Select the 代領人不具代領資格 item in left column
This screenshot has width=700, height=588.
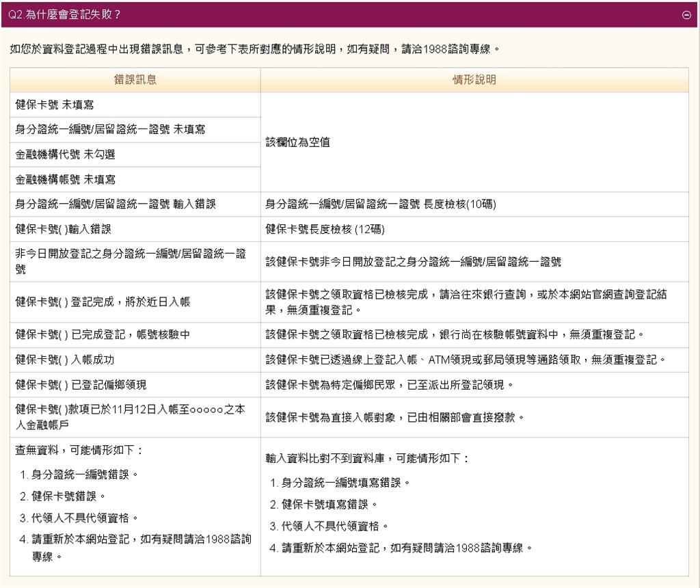(x=85, y=518)
